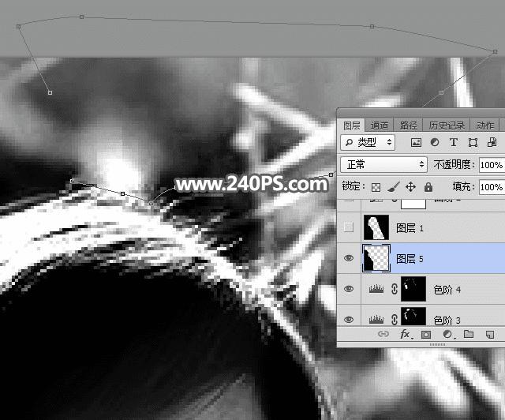Filter layers by smart objects icon
The height and width of the screenshot is (420, 505).
point(492,142)
